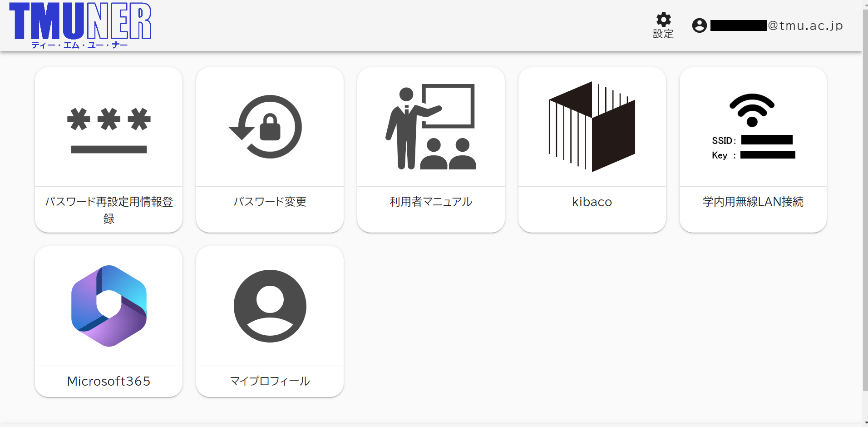
Task: Click the asterisks password registration icon
Action: (109, 130)
